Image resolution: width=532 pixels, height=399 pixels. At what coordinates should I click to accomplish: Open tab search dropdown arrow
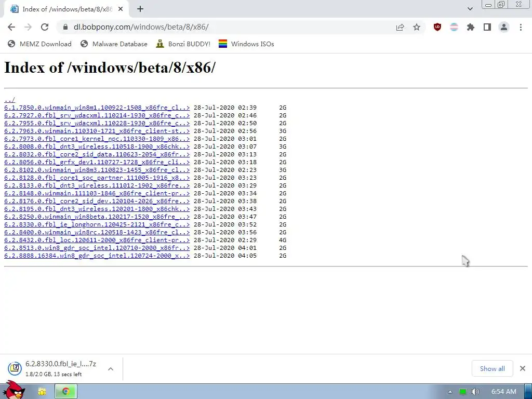470,9
